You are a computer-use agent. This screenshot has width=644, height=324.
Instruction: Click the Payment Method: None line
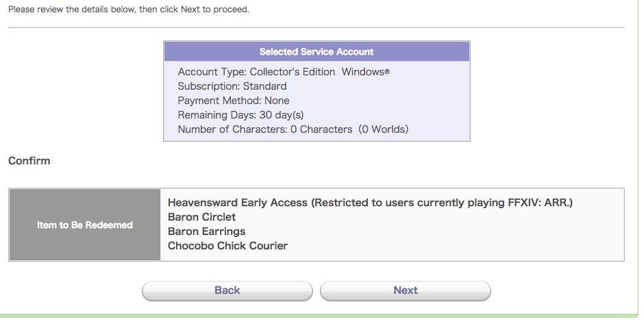234,101
